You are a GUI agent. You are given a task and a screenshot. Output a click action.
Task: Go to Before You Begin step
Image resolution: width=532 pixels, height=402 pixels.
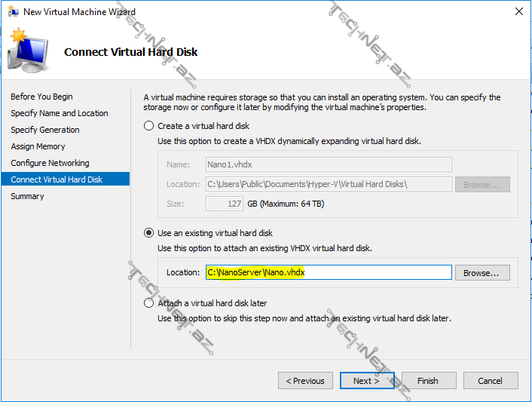[x=41, y=97]
